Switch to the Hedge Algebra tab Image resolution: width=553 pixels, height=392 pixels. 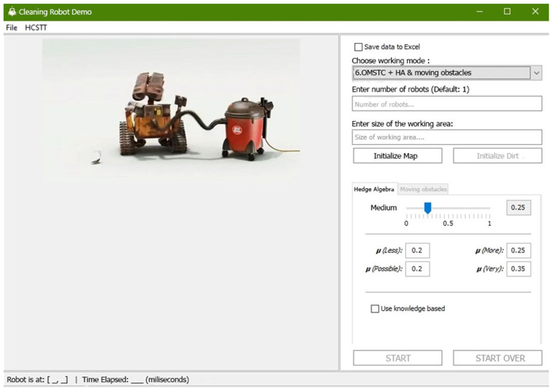374,189
